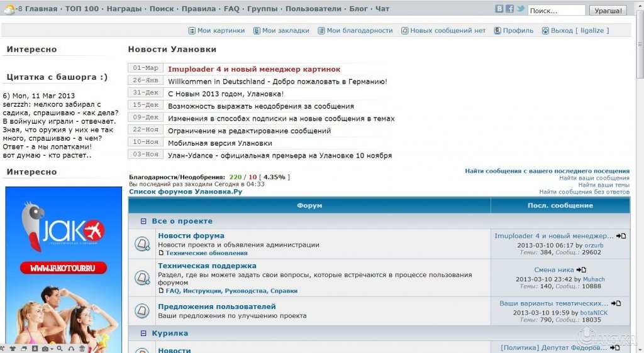Open the Предложения пользователей forum
This screenshot has height=353, width=644.
(x=217, y=307)
